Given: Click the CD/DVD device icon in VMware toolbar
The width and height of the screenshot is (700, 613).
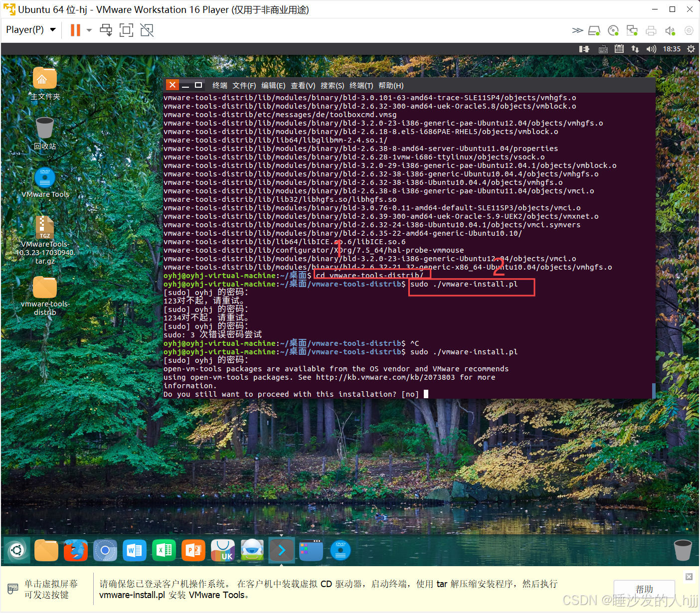Looking at the screenshot, I should click(x=614, y=31).
